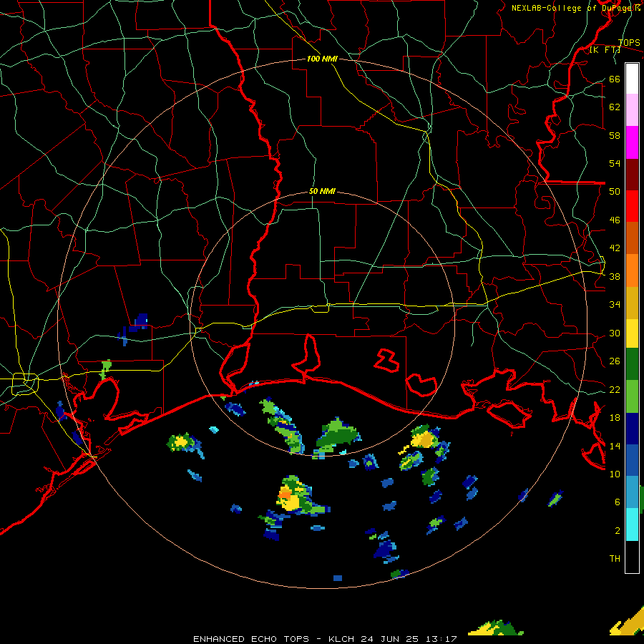Click the 'TH' threshold legend label

point(615,558)
